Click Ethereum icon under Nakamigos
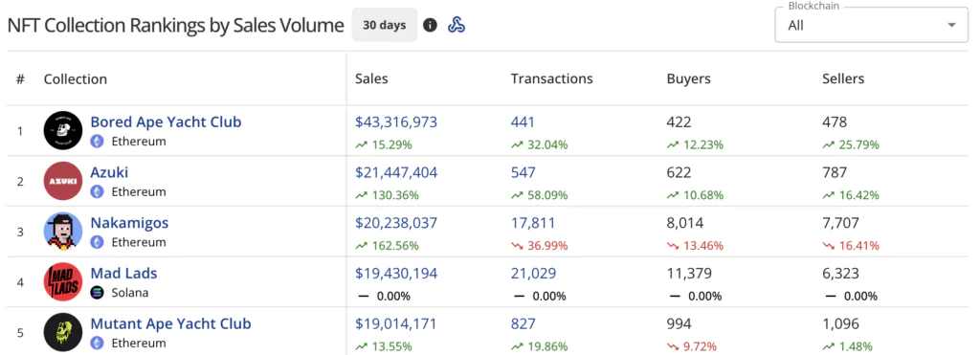The image size is (980, 355). [97, 242]
